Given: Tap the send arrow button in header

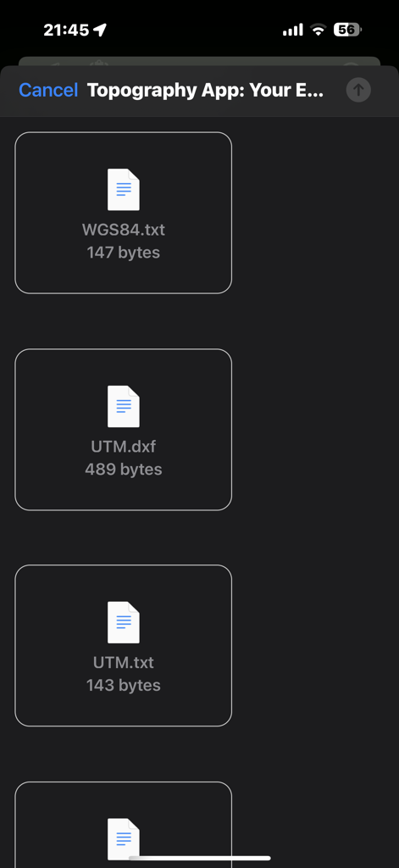Looking at the screenshot, I should (x=358, y=90).
